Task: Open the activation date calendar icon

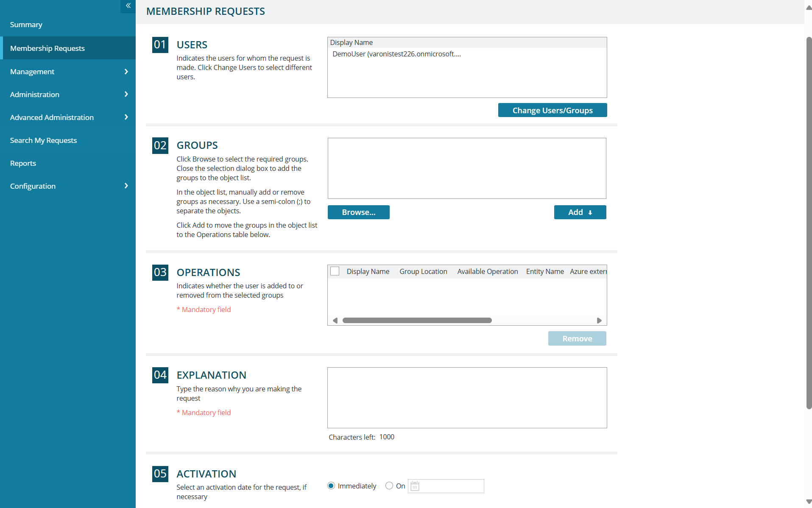Action: point(415,486)
